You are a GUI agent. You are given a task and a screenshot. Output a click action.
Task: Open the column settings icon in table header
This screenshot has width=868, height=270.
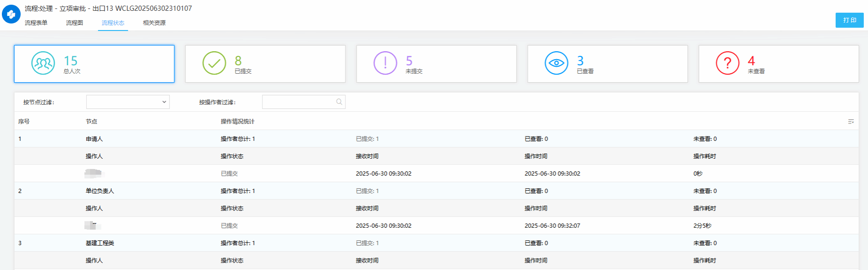(851, 122)
